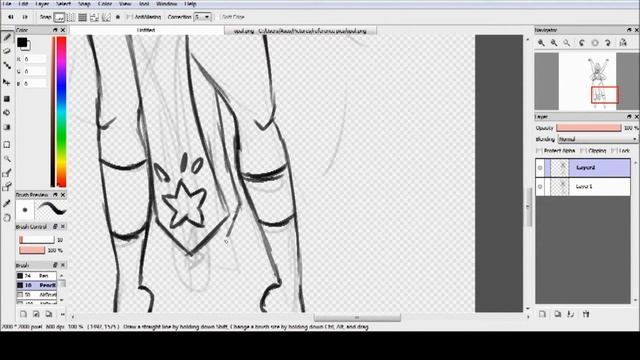Open the Edit menu

[x=24, y=4]
